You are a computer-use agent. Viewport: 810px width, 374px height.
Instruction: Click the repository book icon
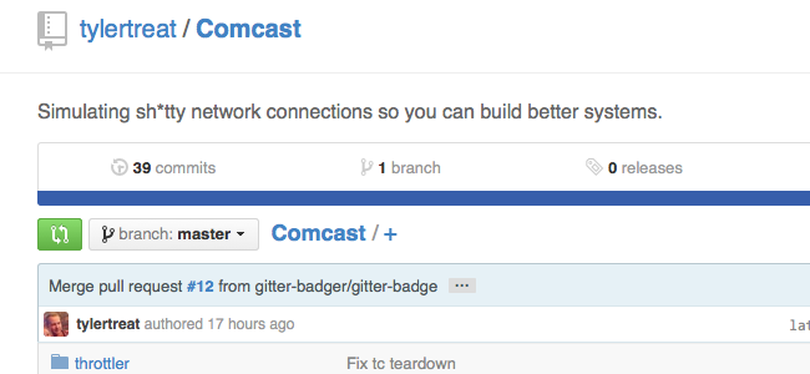(x=52, y=31)
